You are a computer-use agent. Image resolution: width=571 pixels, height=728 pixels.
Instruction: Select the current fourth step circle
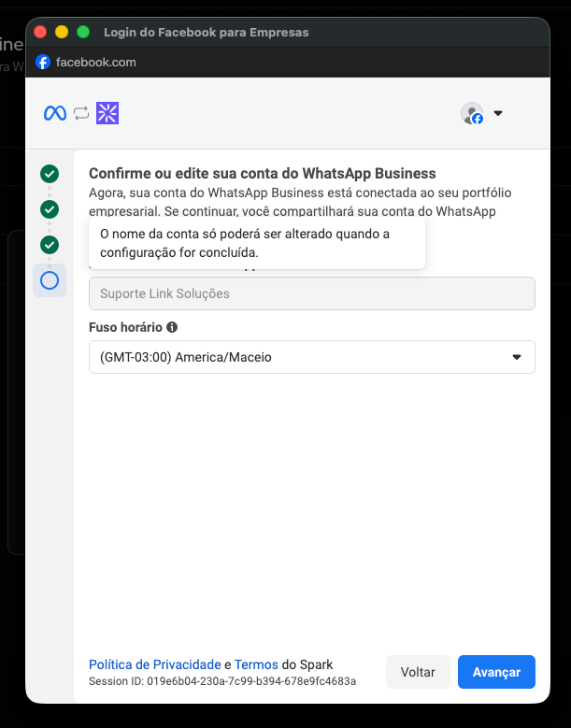(x=50, y=280)
